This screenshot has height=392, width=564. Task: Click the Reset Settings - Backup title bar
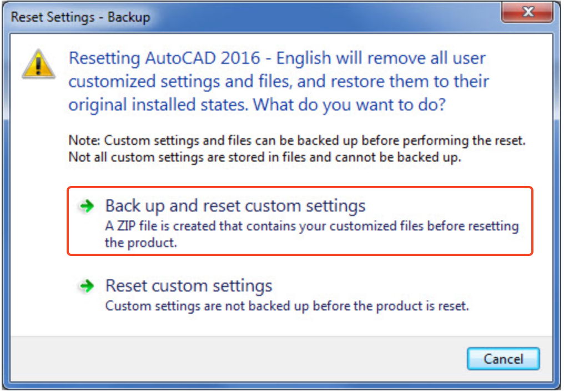(81, 17)
